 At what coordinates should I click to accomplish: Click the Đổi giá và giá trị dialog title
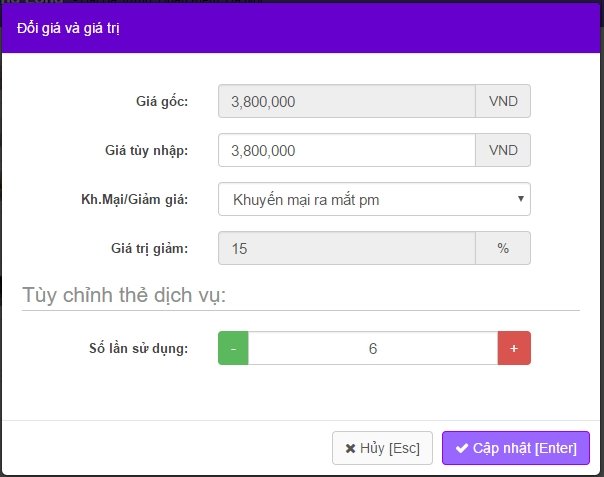click(x=69, y=28)
